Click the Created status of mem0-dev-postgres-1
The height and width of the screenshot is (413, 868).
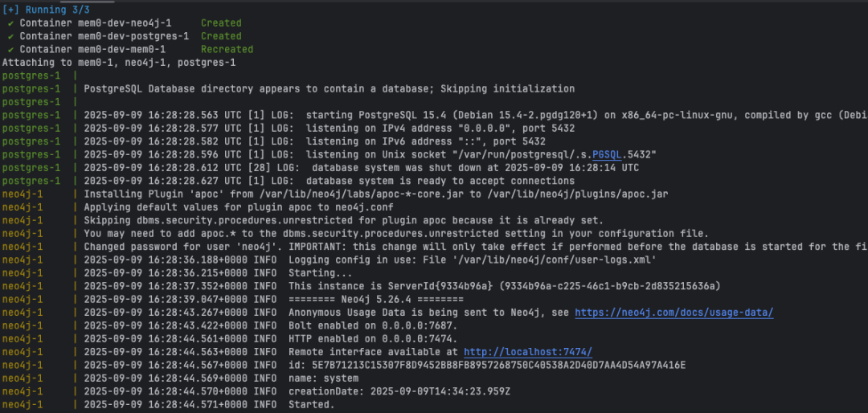(x=221, y=36)
